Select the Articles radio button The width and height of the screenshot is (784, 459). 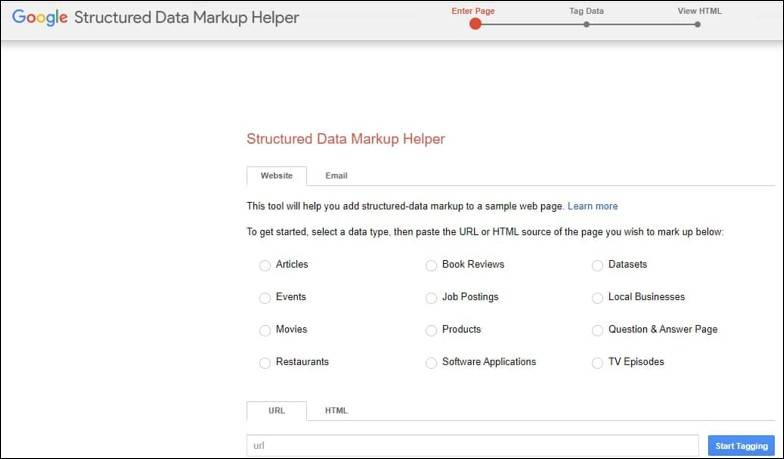pos(264,266)
